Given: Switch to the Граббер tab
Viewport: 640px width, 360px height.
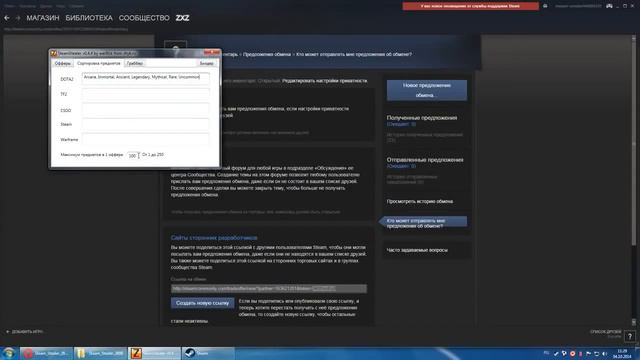Looking at the screenshot, I should pyautogui.click(x=134, y=64).
